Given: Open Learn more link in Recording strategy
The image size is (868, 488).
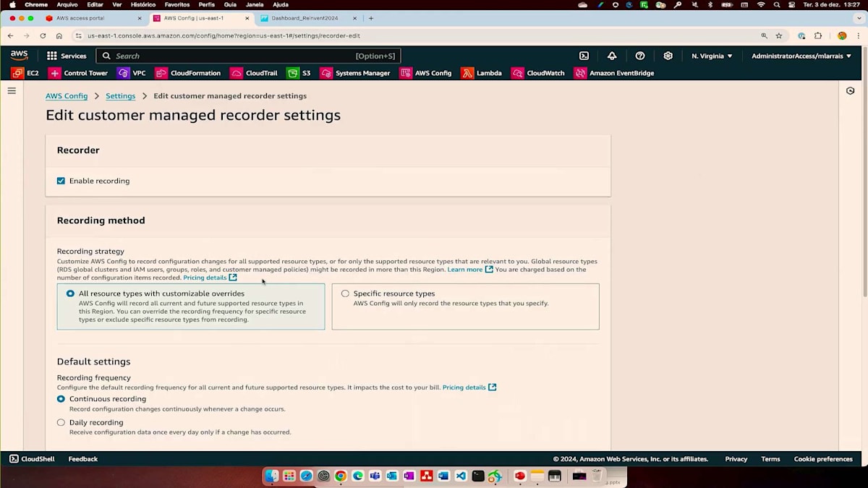Looking at the screenshot, I should coord(470,270).
